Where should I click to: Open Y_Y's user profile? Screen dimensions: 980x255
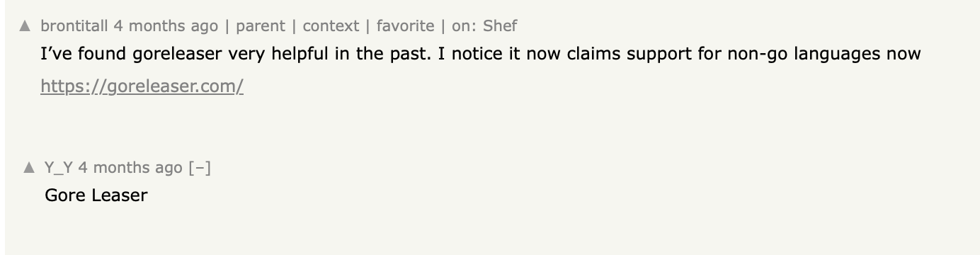[x=59, y=168]
